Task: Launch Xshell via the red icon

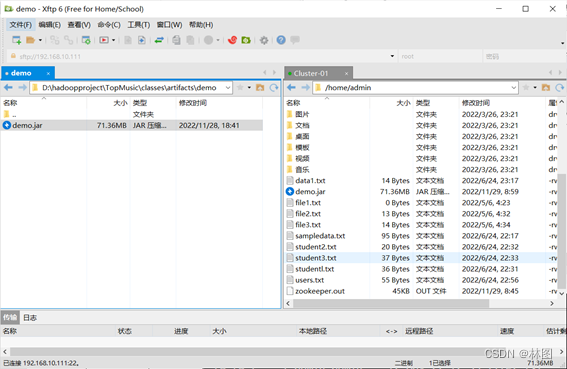Action: coord(233,40)
